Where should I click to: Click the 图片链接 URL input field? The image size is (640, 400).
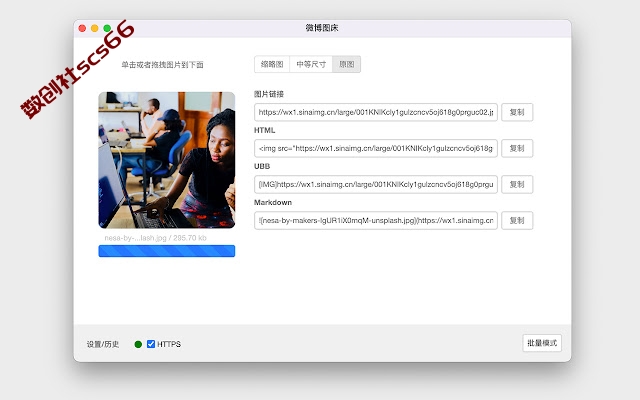[x=376, y=112]
